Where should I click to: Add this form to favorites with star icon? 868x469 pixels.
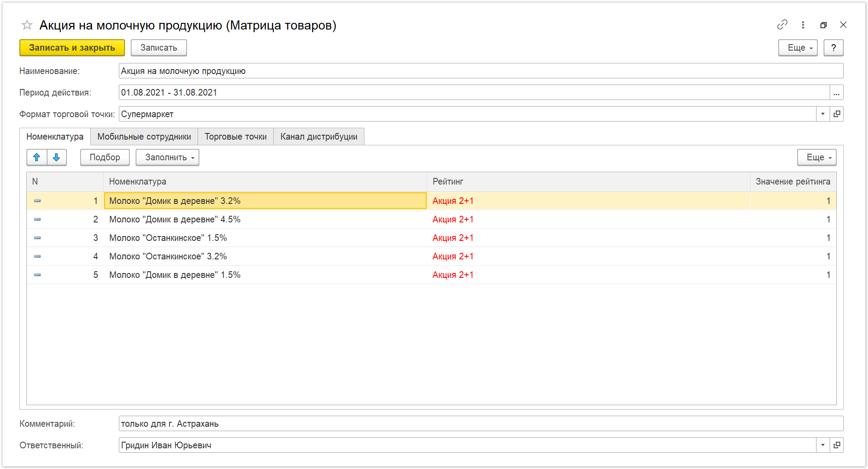click(27, 25)
